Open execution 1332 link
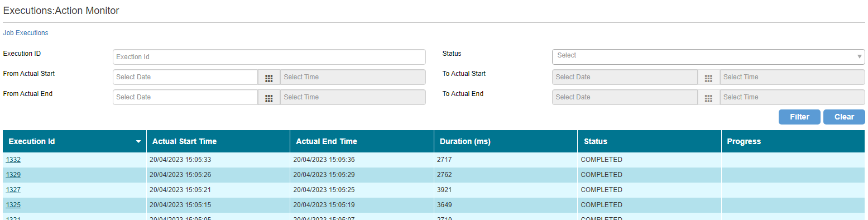The width and height of the screenshot is (868, 220). click(13, 160)
